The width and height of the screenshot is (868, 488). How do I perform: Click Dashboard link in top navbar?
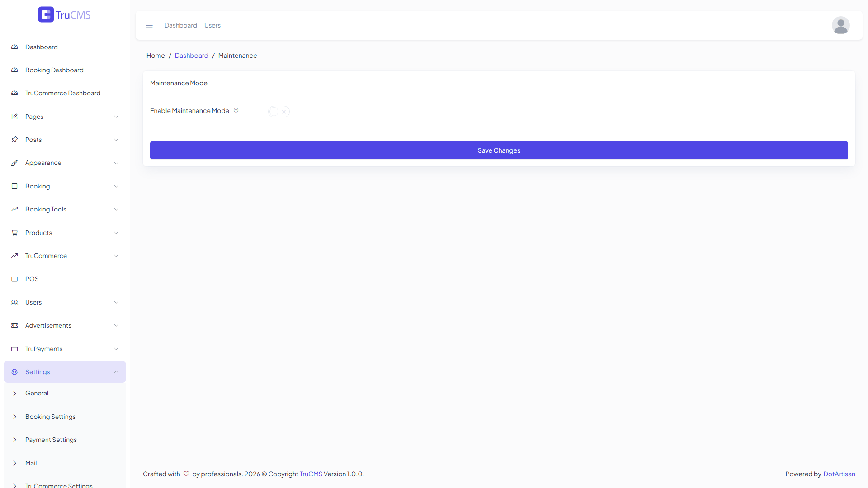[x=181, y=25]
